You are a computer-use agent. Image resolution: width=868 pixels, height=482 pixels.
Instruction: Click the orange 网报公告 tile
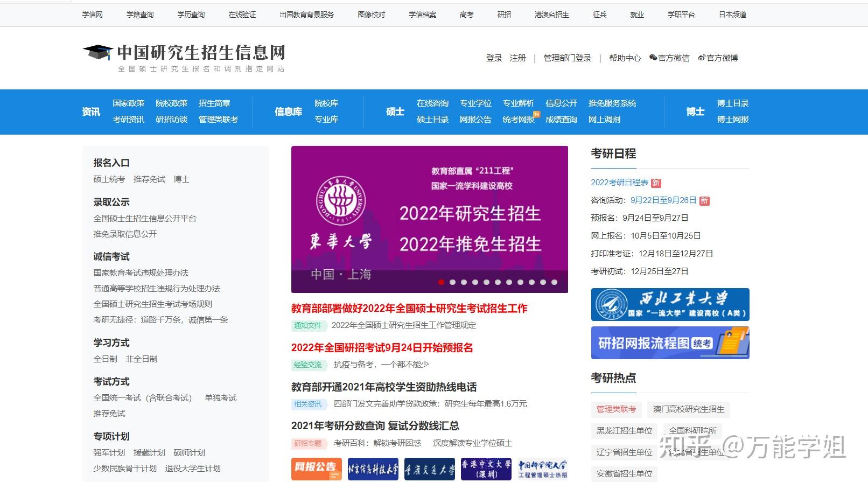click(317, 469)
